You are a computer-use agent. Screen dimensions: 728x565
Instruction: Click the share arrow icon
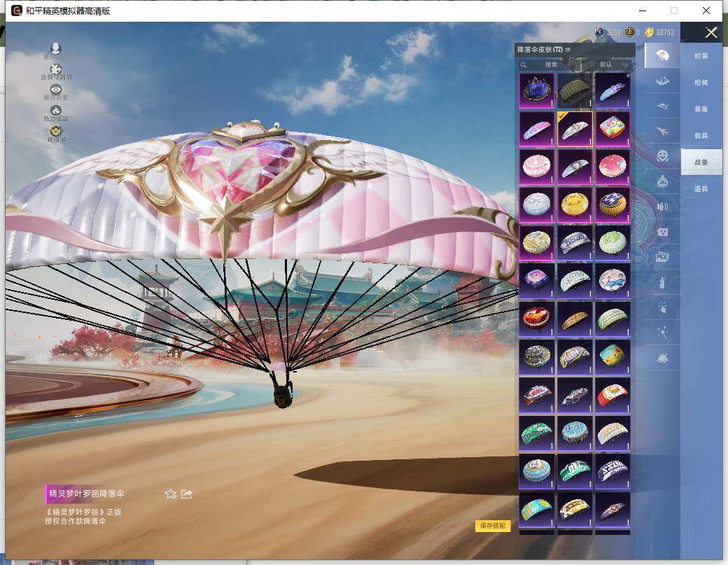click(x=187, y=494)
